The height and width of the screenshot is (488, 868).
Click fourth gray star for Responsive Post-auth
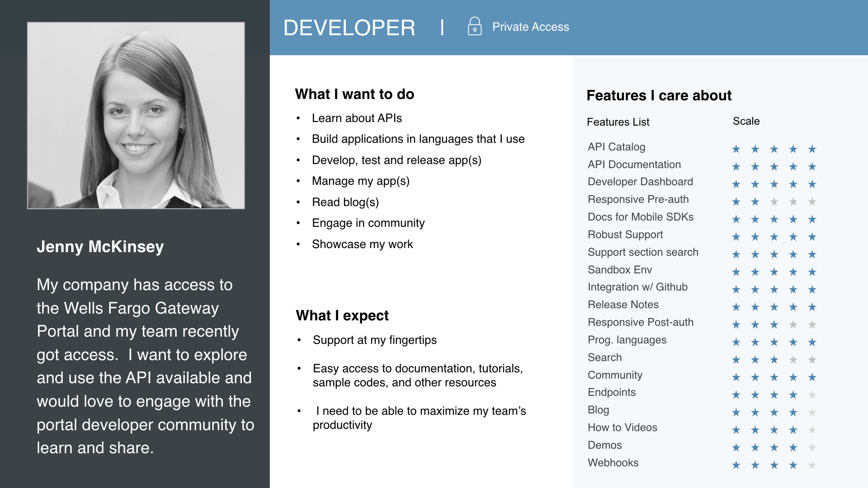(x=793, y=325)
